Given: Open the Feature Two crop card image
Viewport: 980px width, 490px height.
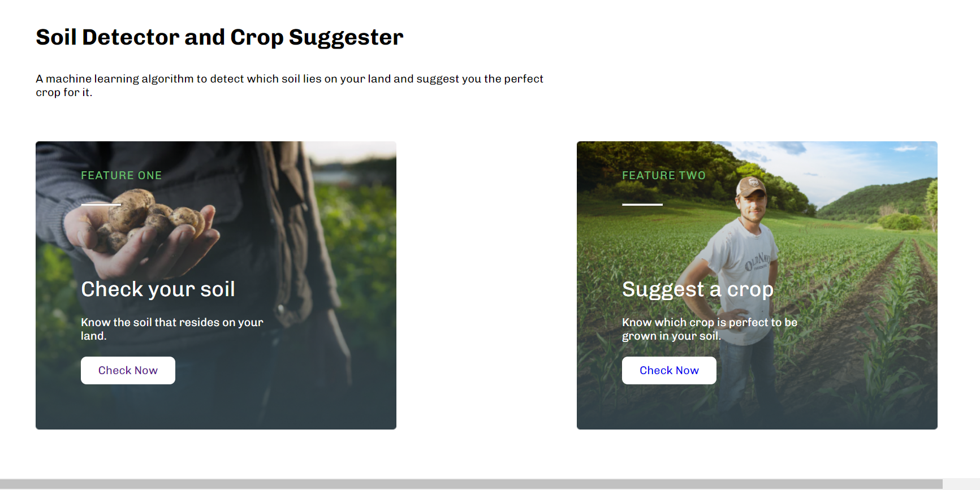Looking at the screenshot, I should click(x=757, y=285).
